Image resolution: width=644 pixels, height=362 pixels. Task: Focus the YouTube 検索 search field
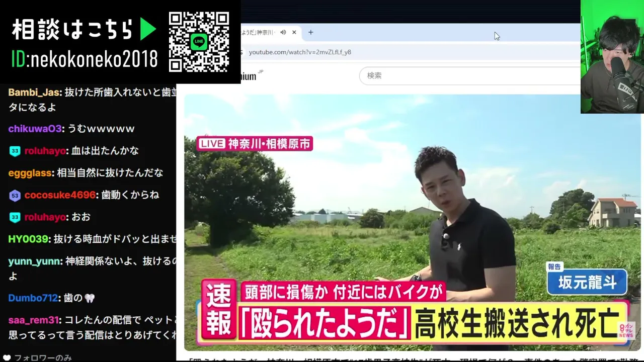469,75
